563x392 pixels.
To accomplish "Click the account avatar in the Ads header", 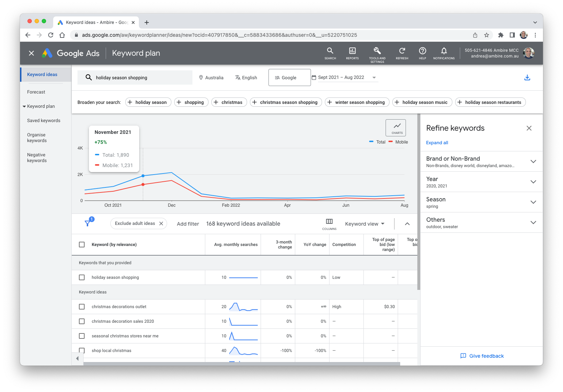I will pos(529,53).
